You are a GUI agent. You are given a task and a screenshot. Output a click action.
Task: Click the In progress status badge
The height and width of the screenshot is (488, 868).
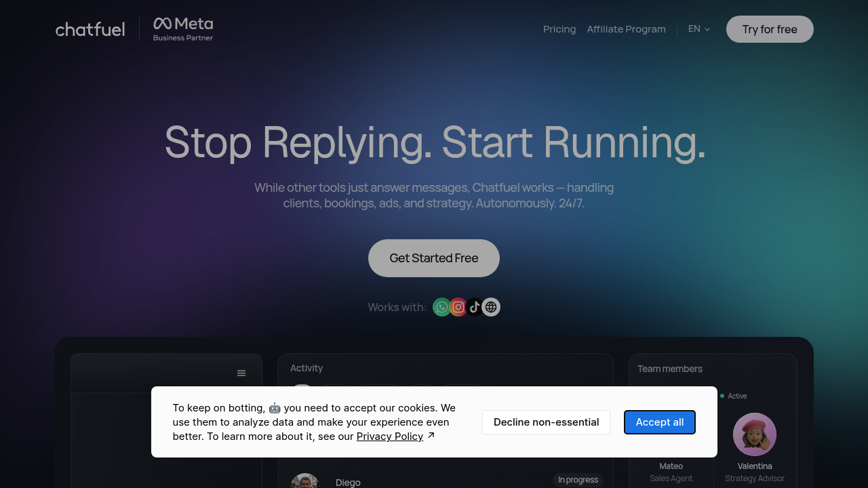578,480
